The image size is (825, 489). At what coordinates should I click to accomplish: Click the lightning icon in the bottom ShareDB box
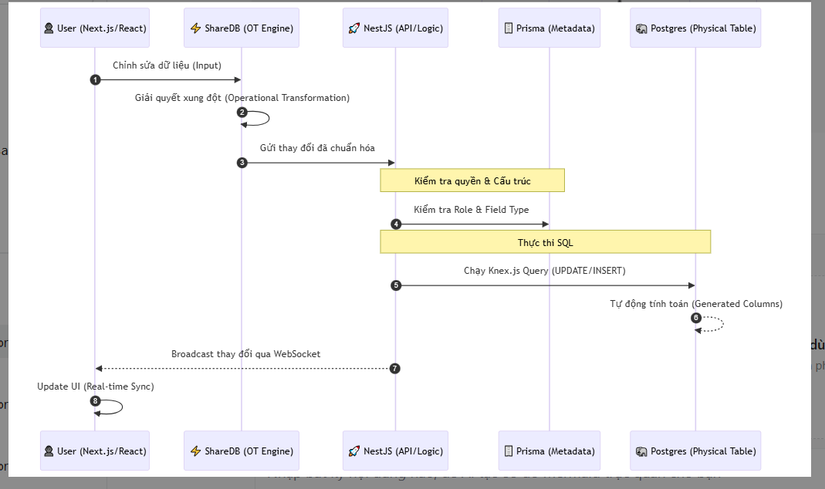pyautogui.click(x=196, y=451)
